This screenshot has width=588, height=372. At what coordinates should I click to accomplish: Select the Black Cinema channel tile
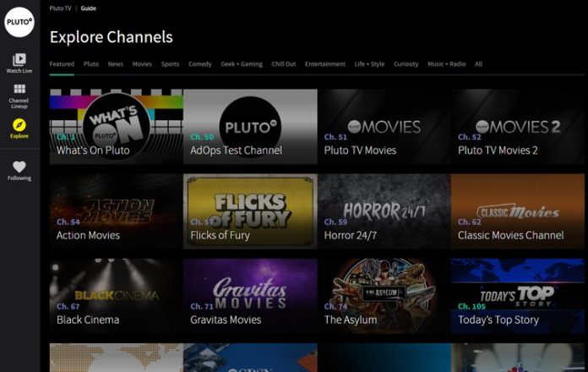pos(117,296)
